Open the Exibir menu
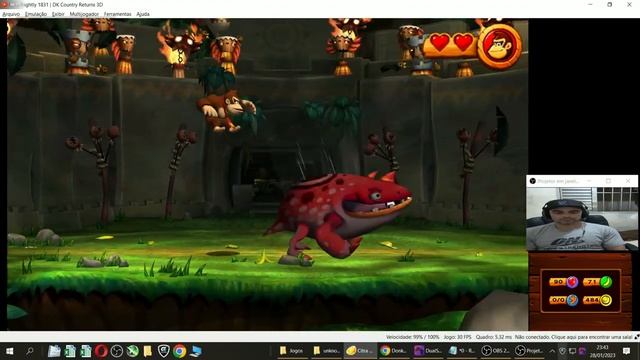Screen dimensions: 640x360 58,14
